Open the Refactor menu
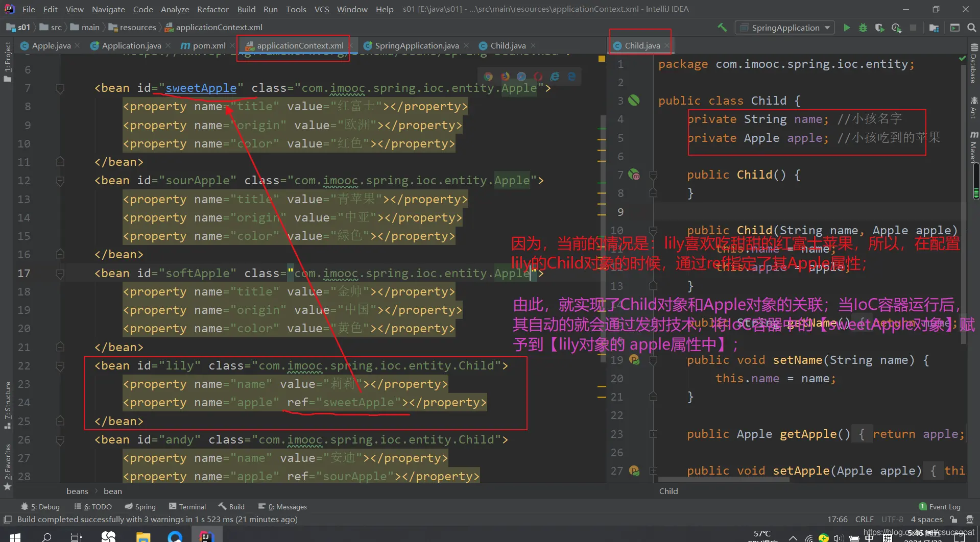The height and width of the screenshot is (542, 980). (x=212, y=9)
